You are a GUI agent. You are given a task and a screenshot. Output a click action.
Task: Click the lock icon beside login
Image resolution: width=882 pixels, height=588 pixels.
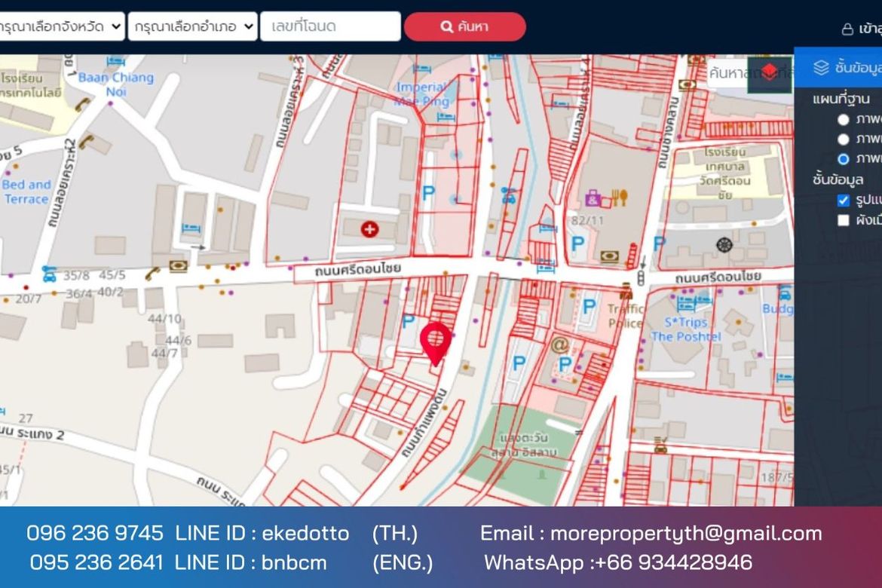(x=847, y=29)
